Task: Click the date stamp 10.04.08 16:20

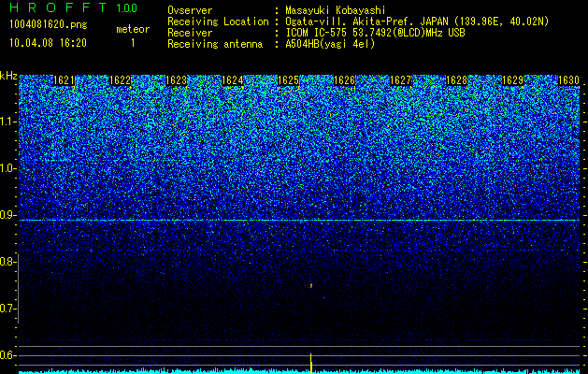Action: pos(48,43)
